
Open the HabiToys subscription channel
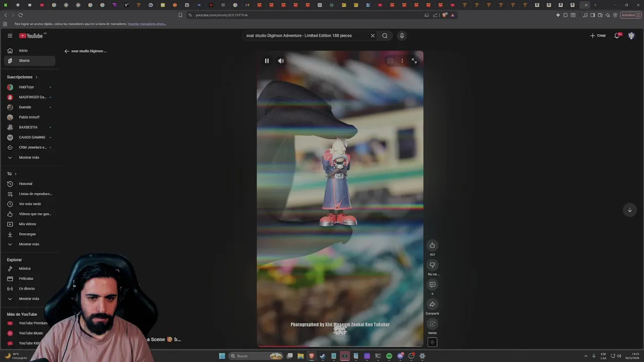click(x=30, y=87)
